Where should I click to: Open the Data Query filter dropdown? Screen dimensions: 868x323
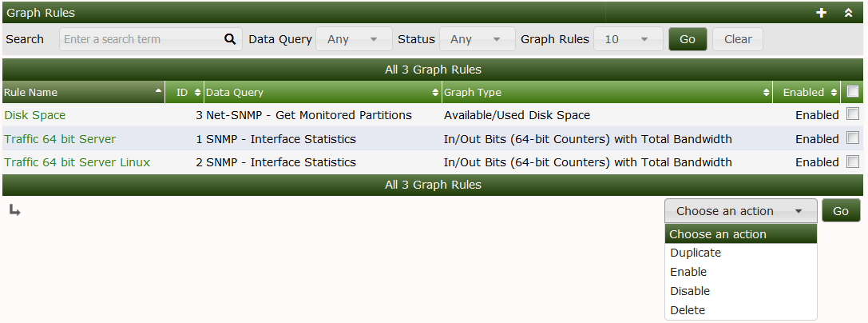point(354,39)
